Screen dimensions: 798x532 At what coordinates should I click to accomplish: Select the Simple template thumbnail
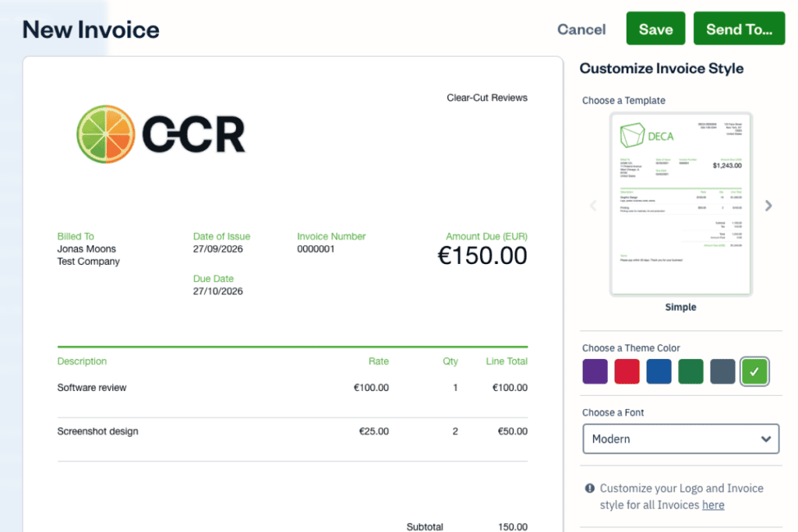tap(681, 204)
